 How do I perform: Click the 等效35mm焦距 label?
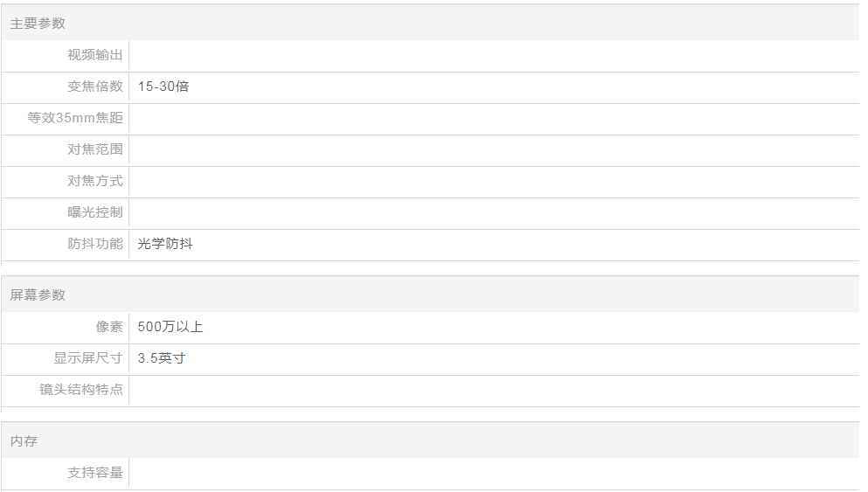point(75,118)
